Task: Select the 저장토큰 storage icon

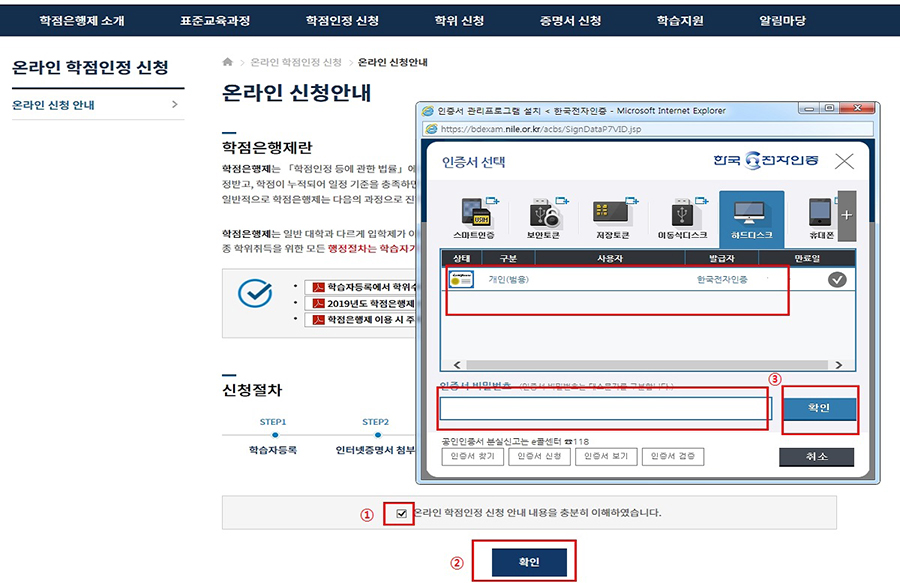Action: coord(612,218)
